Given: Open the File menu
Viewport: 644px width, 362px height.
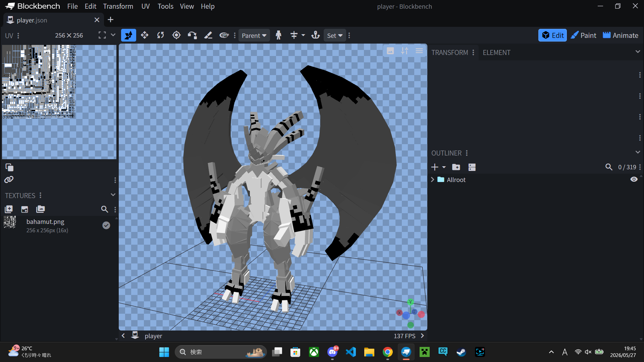Looking at the screenshot, I should tap(72, 6).
